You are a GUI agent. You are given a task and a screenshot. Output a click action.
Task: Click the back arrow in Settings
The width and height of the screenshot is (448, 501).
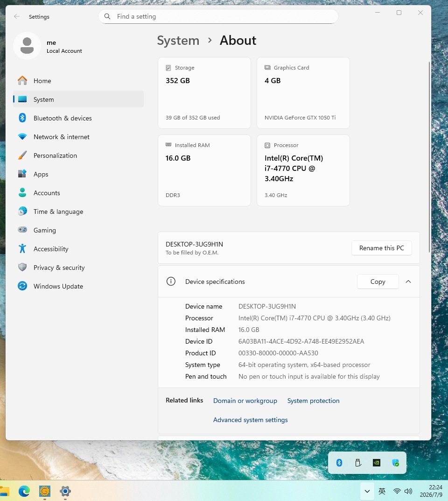pos(17,16)
